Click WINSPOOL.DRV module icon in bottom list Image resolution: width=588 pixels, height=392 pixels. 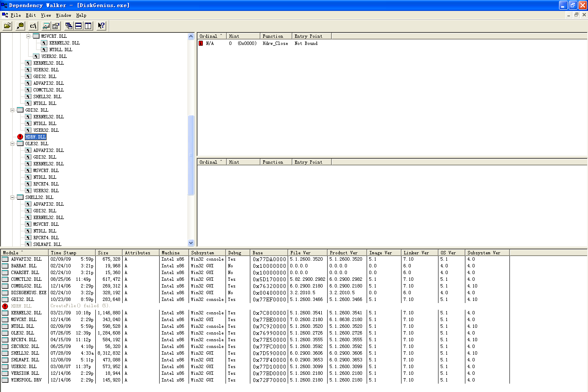5,380
